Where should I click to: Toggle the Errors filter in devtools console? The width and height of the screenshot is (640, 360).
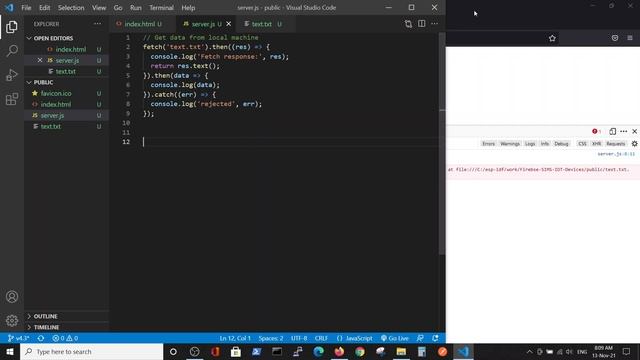coord(488,144)
